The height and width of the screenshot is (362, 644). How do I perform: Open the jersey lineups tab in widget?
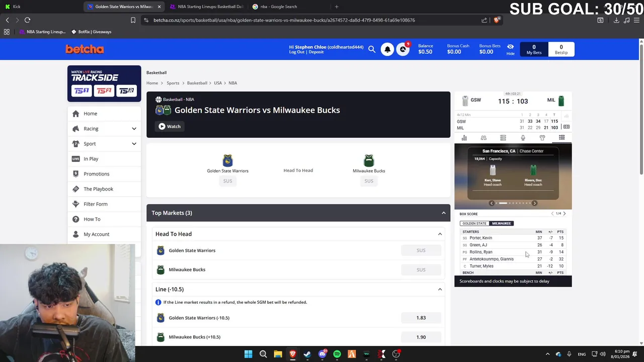542,138
